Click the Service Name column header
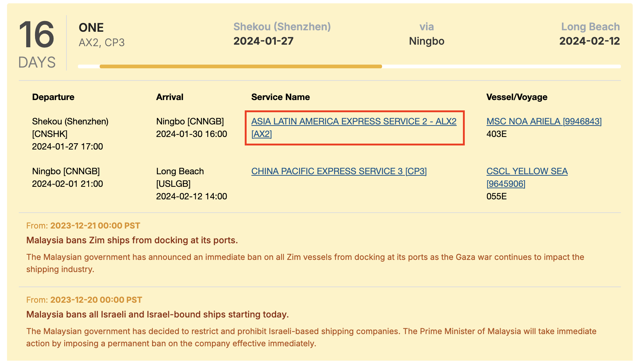This screenshot has height=364, width=639. point(281,97)
